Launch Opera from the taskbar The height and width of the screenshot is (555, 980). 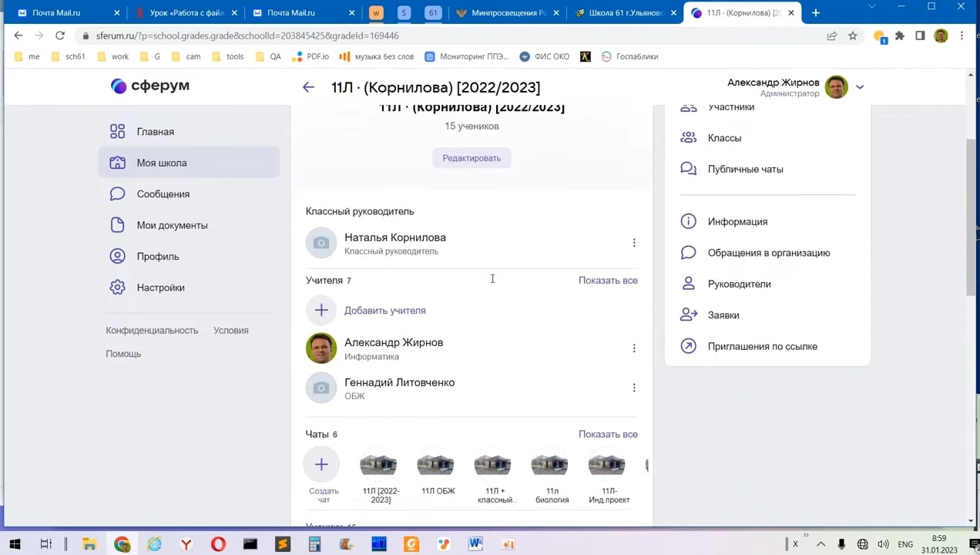click(218, 544)
